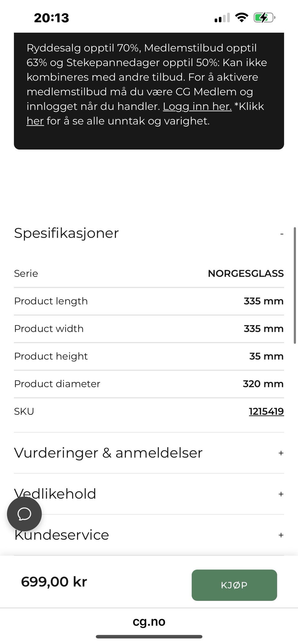
Task: Follow the 'her' exceptions link
Action: [35, 121]
